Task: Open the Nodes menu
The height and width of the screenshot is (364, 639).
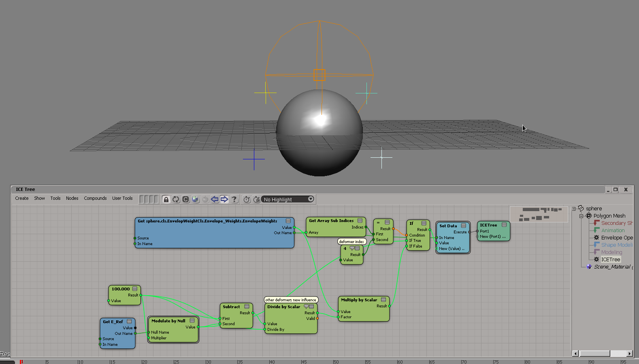Action: tap(72, 199)
